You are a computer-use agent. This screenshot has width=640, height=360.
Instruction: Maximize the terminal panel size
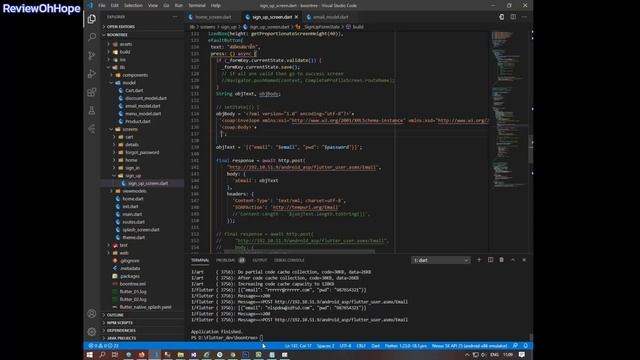(513, 260)
